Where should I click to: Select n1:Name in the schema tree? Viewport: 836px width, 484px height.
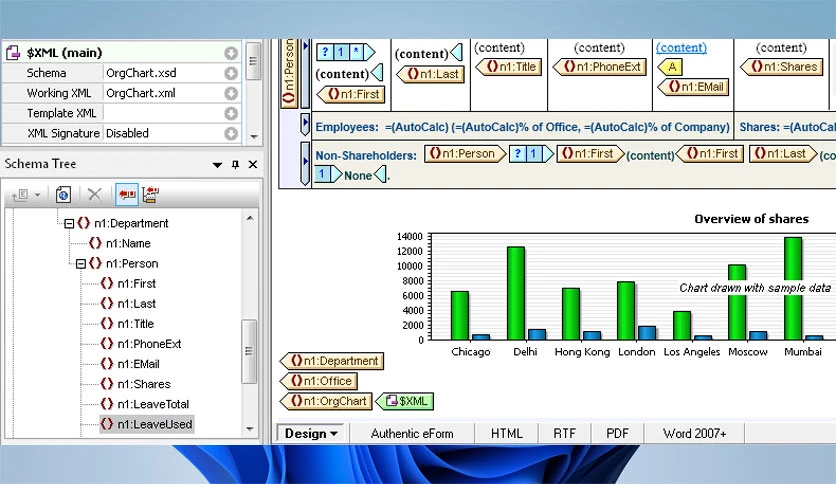pos(128,244)
